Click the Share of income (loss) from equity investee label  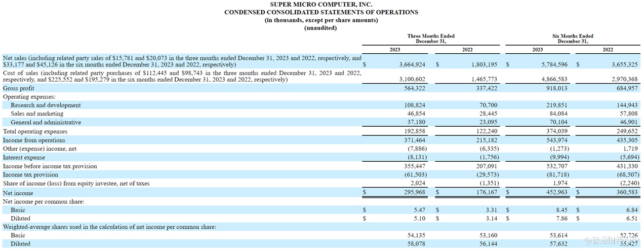[76, 184]
